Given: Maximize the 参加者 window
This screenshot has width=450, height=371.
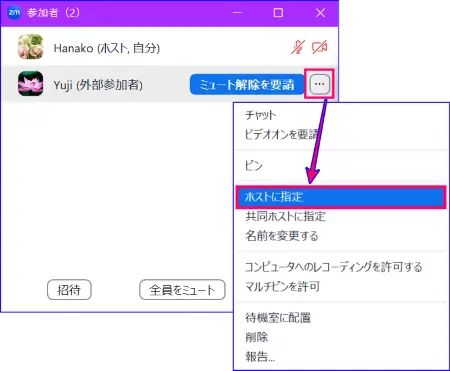Looking at the screenshot, I should 278,13.
